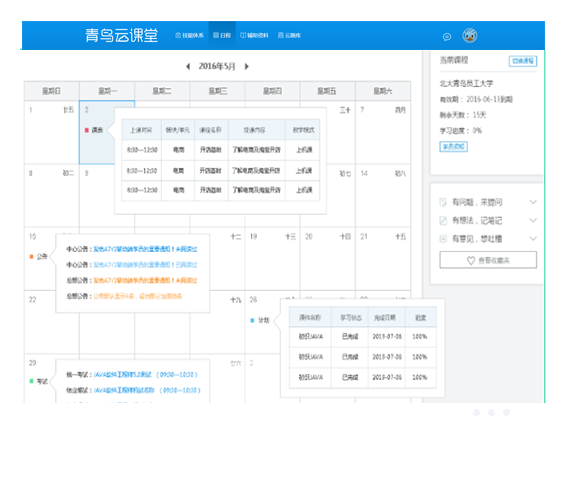Click the 查看收藏夹 heart button
This screenshot has width=566, height=484.
(x=488, y=260)
